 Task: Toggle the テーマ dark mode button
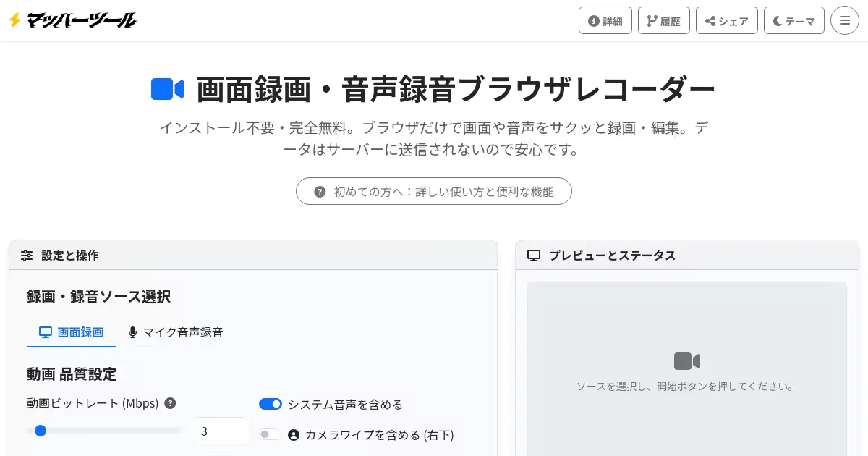pyautogui.click(x=793, y=20)
